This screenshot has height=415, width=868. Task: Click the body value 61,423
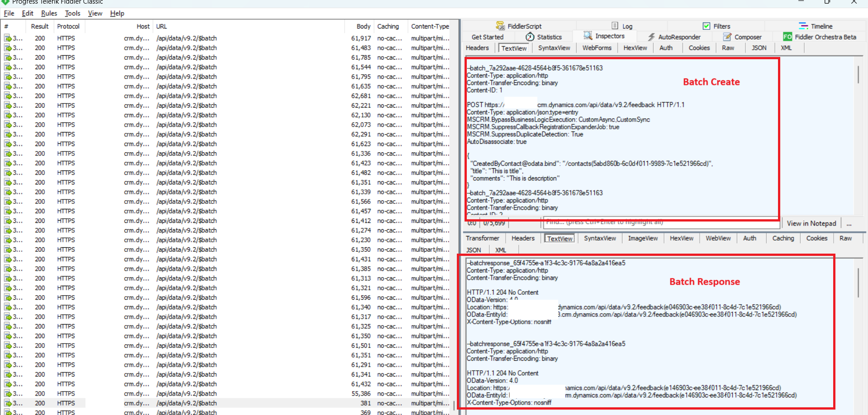361,163
